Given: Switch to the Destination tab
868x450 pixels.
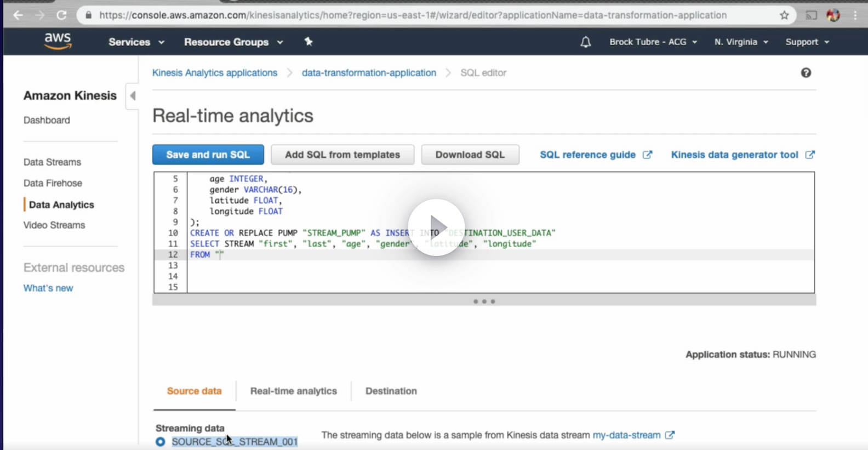Looking at the screenshot, I should pos(391,391).
